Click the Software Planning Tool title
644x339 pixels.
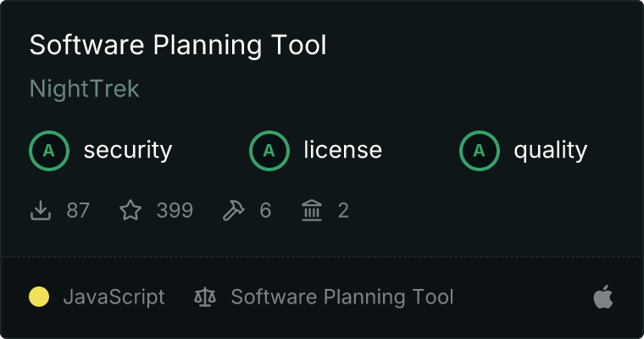[x=178, y=45]
